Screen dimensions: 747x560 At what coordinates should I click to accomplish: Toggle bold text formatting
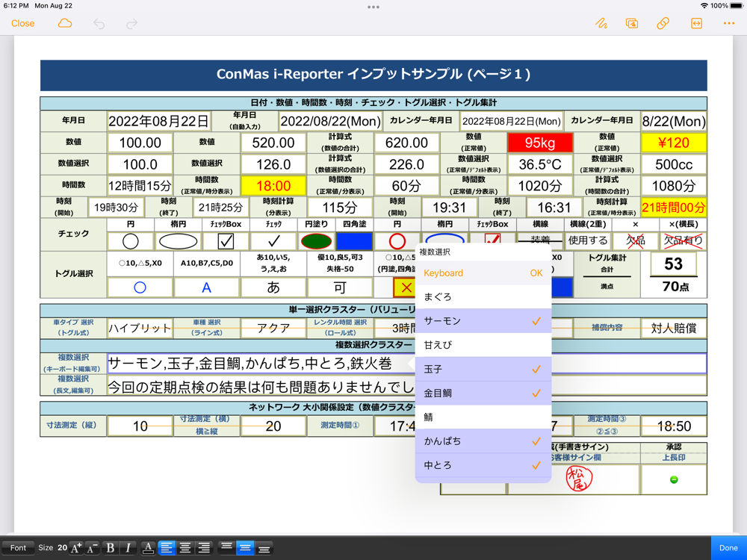click(110, 547)
